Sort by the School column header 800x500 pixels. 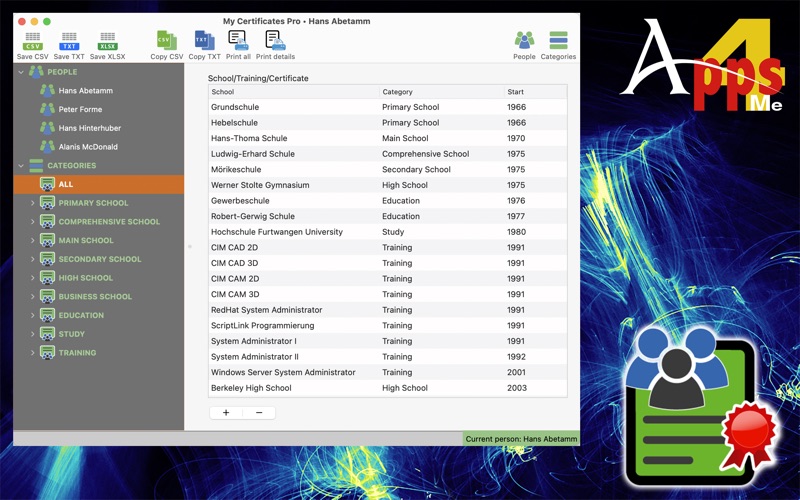click(294, 92)
